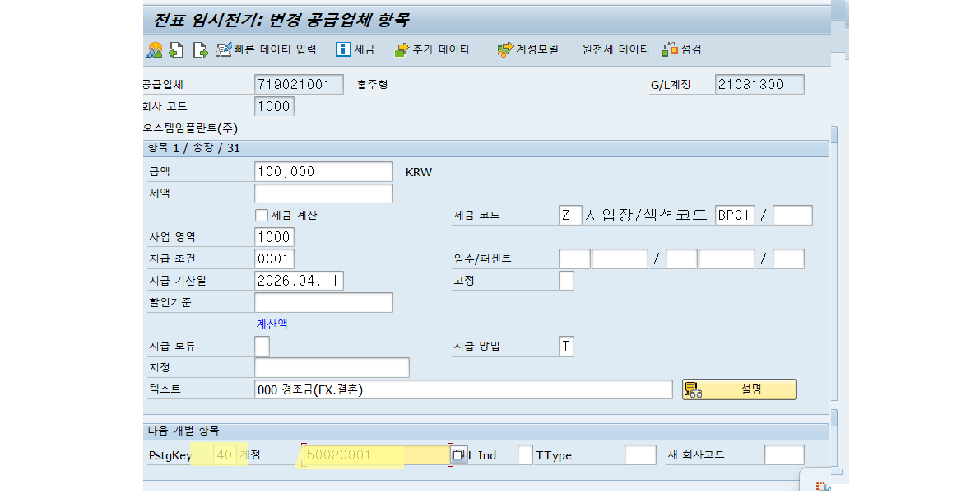
Task: Open the 섬섬 toolbar icon
Action: (x=683, y=49)
